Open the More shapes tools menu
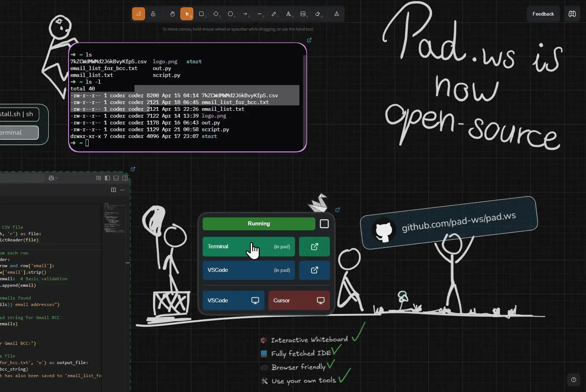The height and width of the screenshot is (392, 586). (337, 14)
